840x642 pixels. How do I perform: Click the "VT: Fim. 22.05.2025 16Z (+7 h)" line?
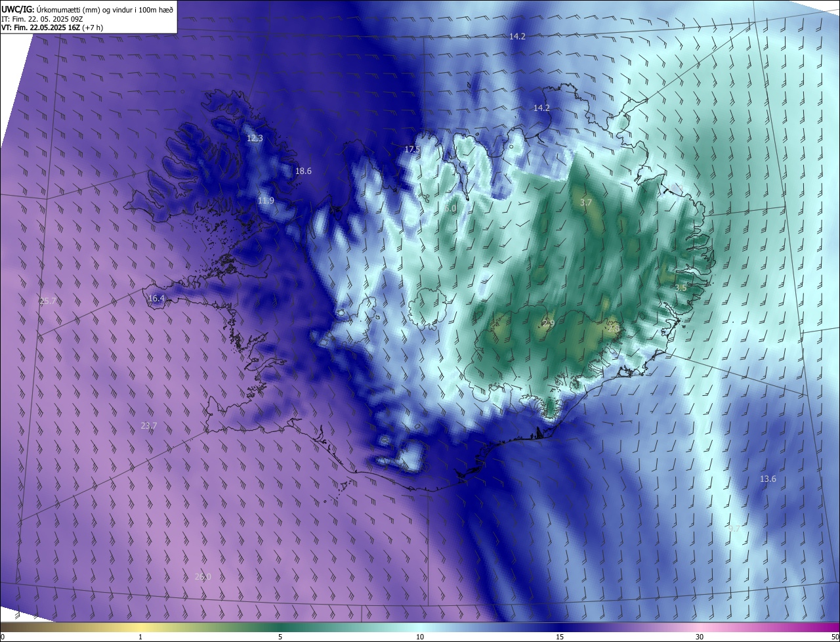[52, 28]
